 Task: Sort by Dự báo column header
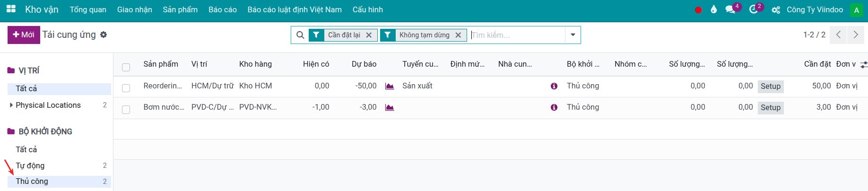pos(364,64)
